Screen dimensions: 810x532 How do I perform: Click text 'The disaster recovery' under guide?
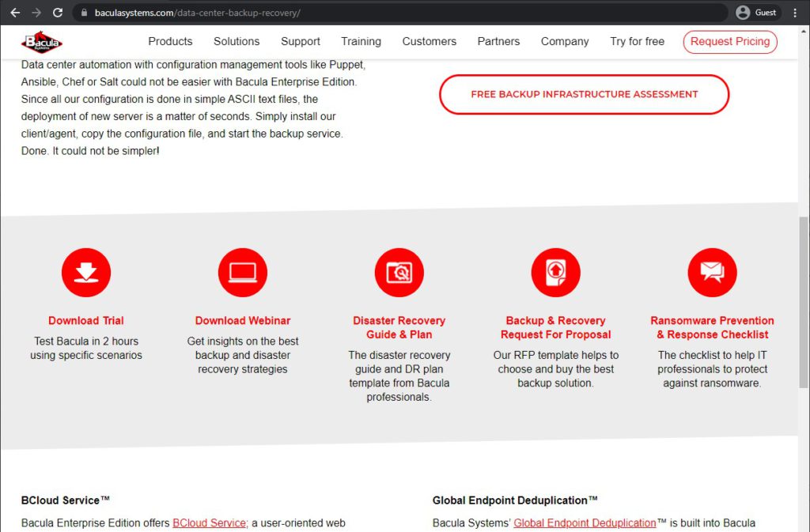(399, 355)
